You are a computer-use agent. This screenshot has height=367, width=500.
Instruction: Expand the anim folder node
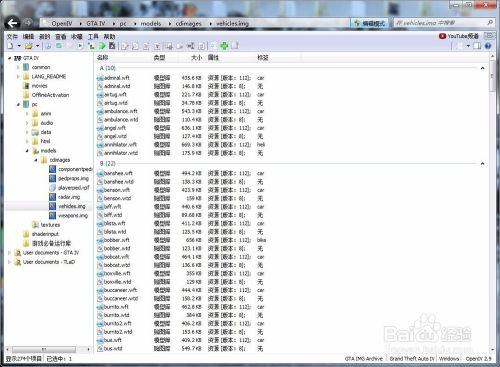27,114
